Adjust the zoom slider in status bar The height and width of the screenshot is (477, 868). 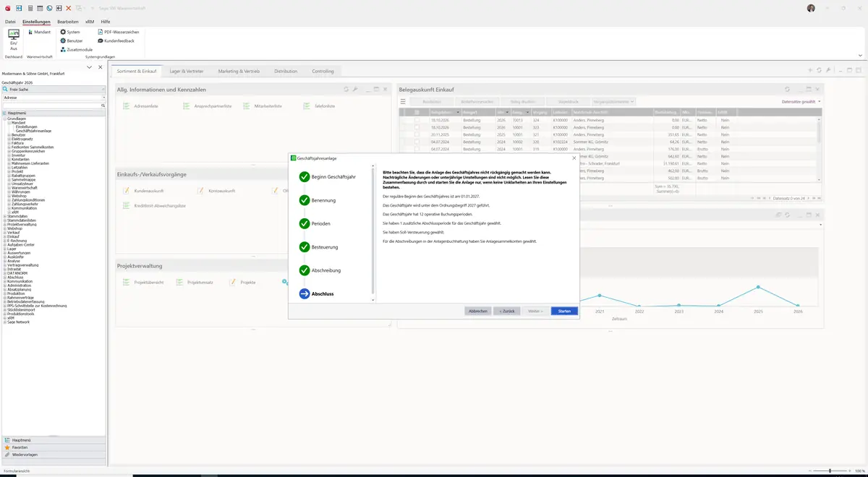coord(829,471)
